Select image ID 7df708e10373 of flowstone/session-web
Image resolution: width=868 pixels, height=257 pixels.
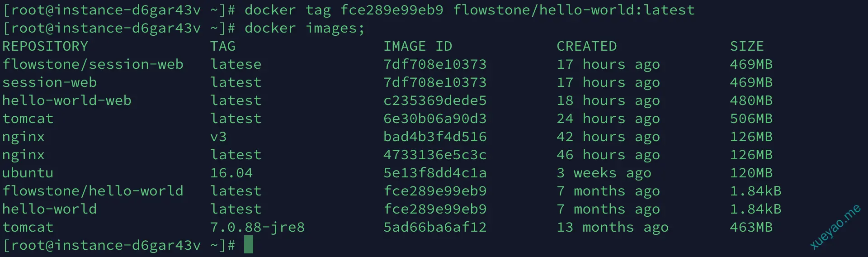pyautogui.click(x=435, y=64)
